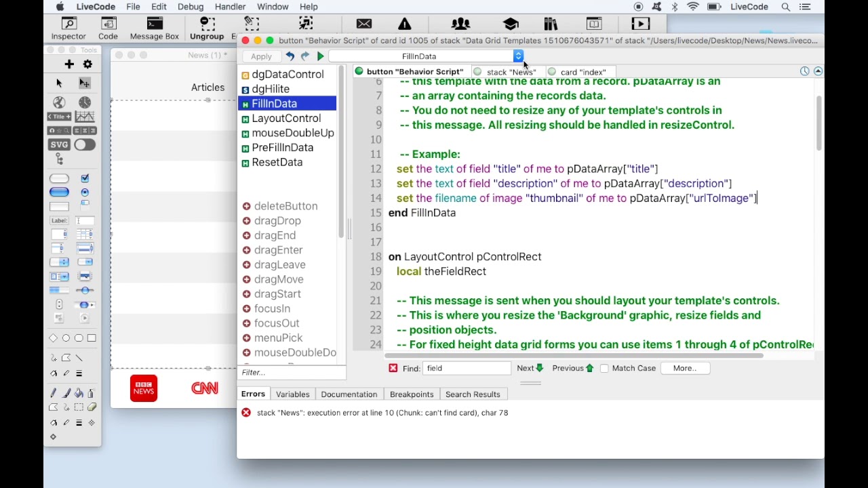Open the Variables tab
868x488 pixels.
293,394
